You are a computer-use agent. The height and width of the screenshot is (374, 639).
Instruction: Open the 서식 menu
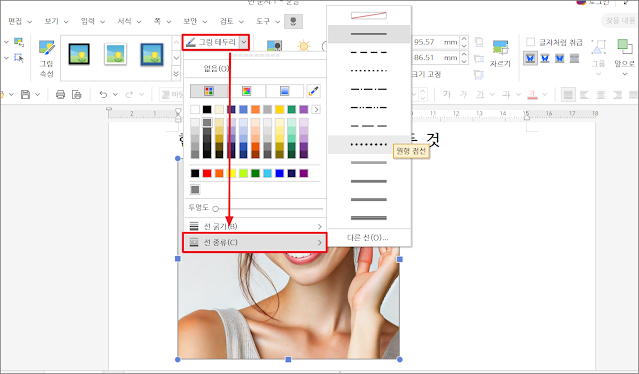click(129, 21)
